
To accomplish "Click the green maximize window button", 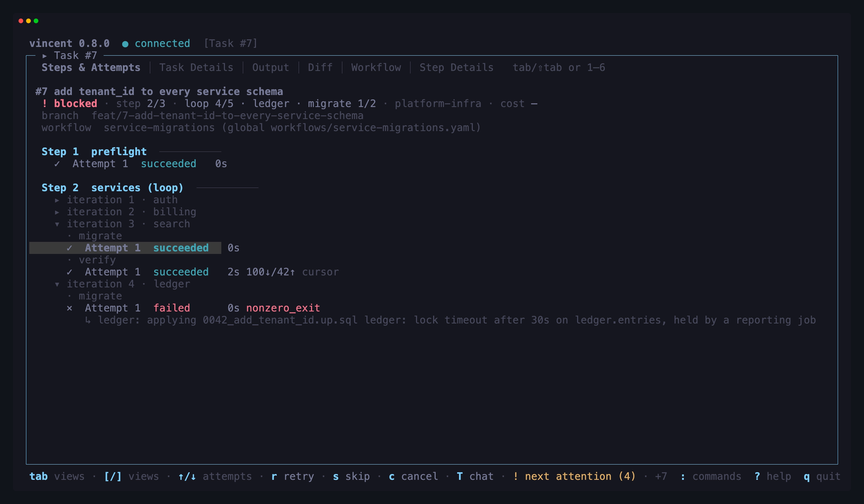I will pyautogui.click(x=36, y=21).
